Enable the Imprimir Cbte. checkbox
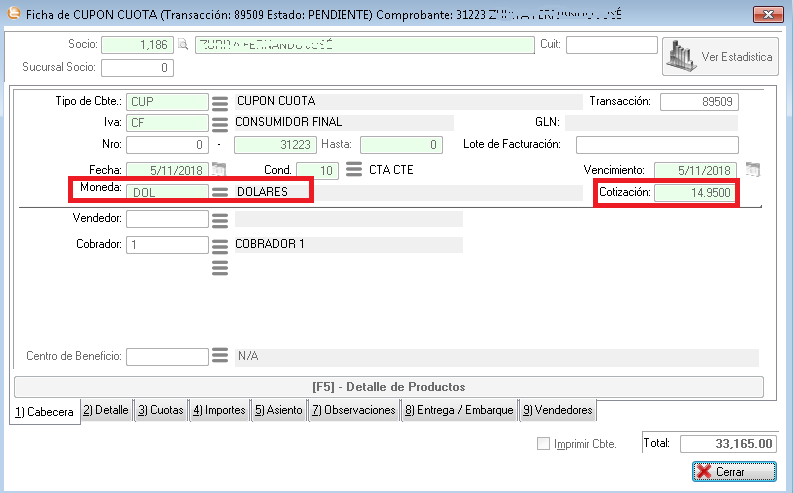The height and width of the screenshot is (493, 793). [x=543, y=443]
